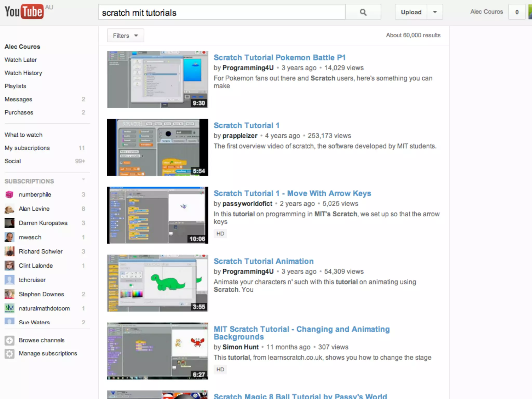Image resolution: width=532 pixels, height=399 pixels.
Task: Click the Browse channels plus icon
Action: (10, 340)
